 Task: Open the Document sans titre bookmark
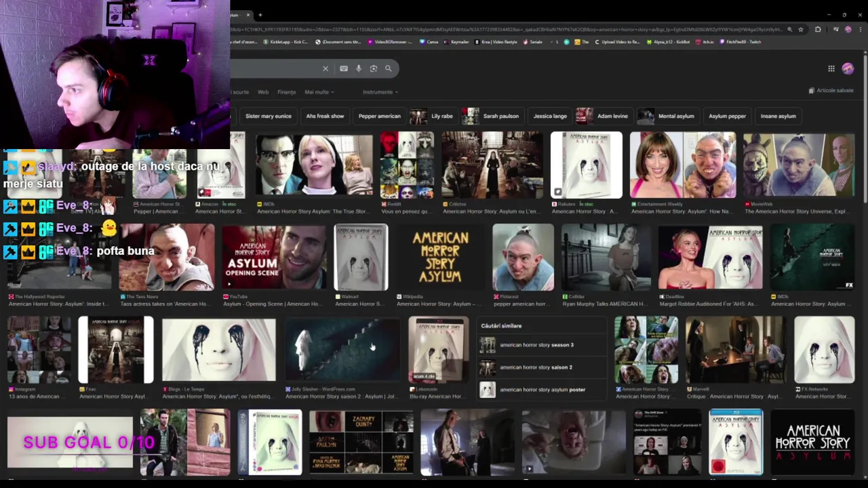click(338, 42)
